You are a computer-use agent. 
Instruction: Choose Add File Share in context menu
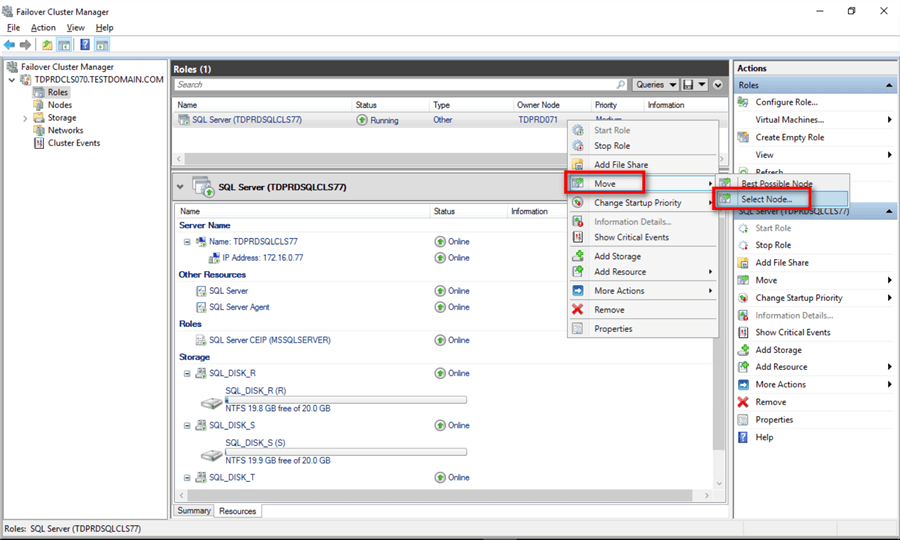pyautogui.click(x=620, y=165)
